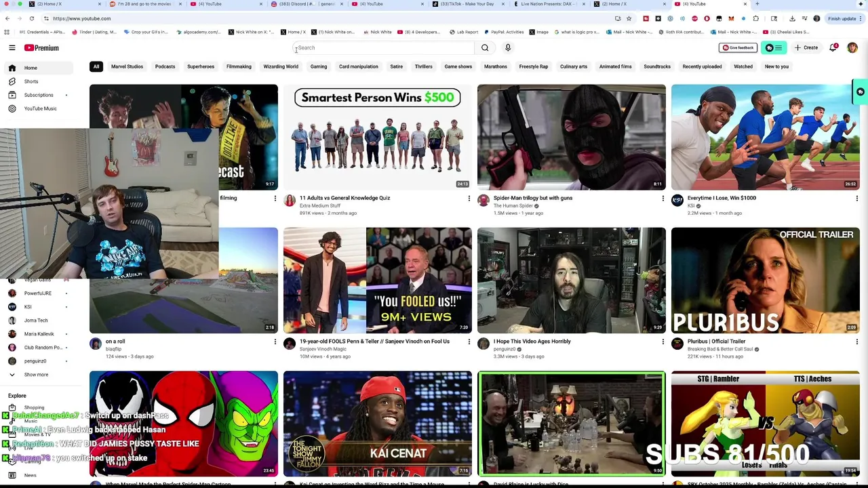Screen dimensions: 868x488
Task: Click "19-year-old FOOLS Penn & Teller" title
Action: coord(374,342)
